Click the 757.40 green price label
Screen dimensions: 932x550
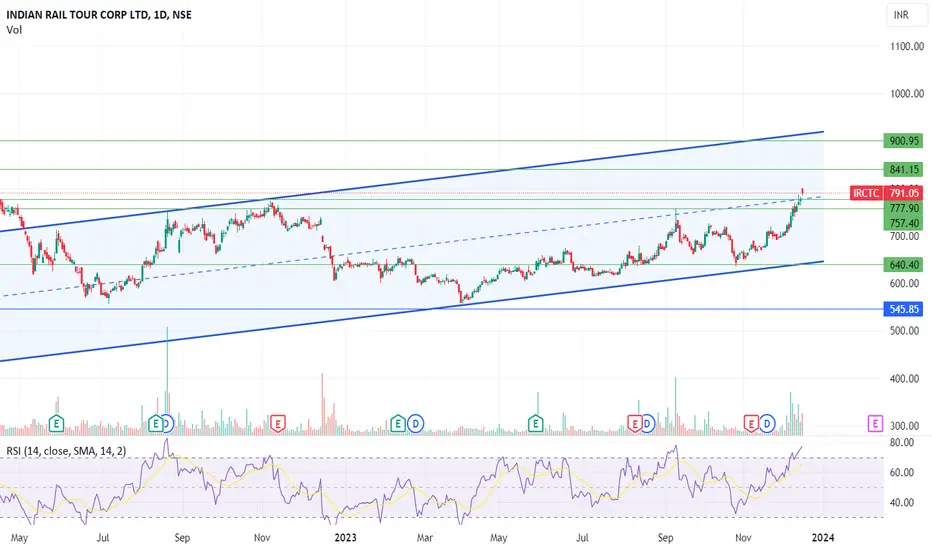point(903,223)
